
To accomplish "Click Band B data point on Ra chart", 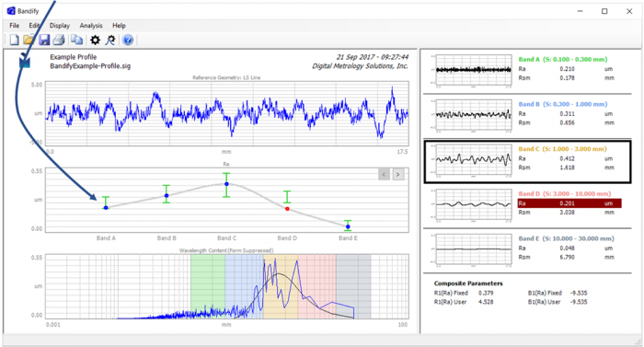I will click(167, 196).
